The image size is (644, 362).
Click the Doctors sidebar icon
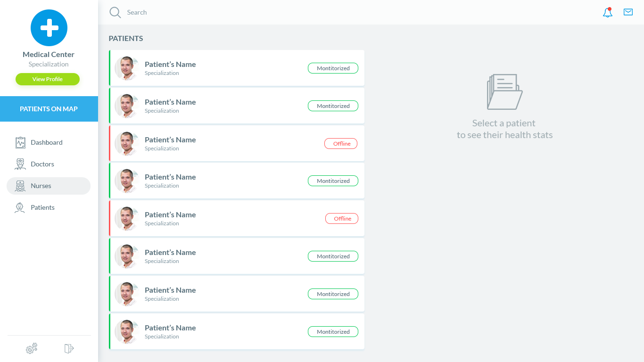tap(20, 164)
